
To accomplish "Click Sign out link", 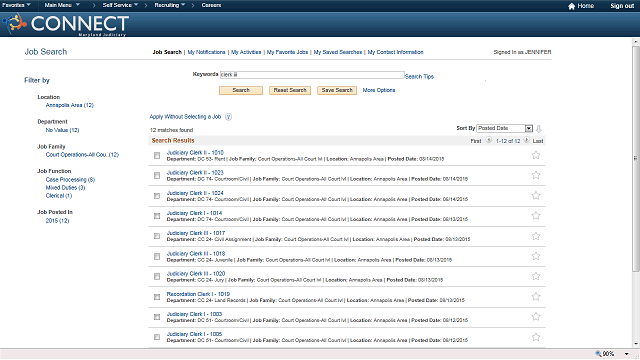I will coord(622,6).
